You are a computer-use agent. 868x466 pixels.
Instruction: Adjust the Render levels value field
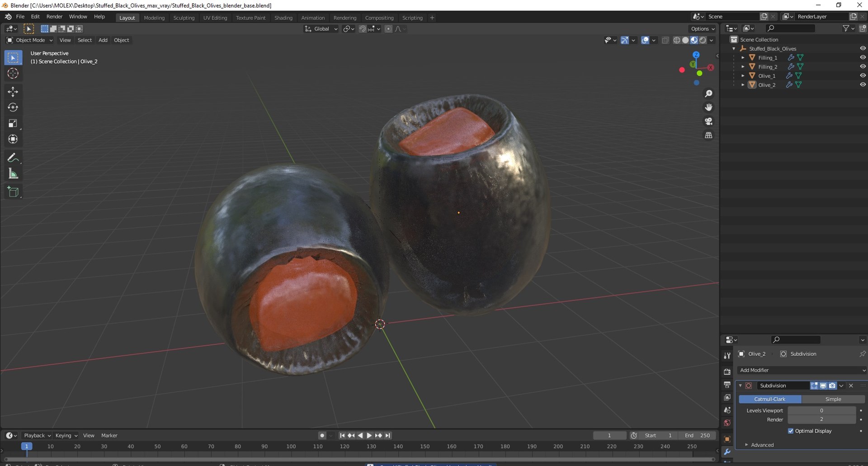click(821, 420)
